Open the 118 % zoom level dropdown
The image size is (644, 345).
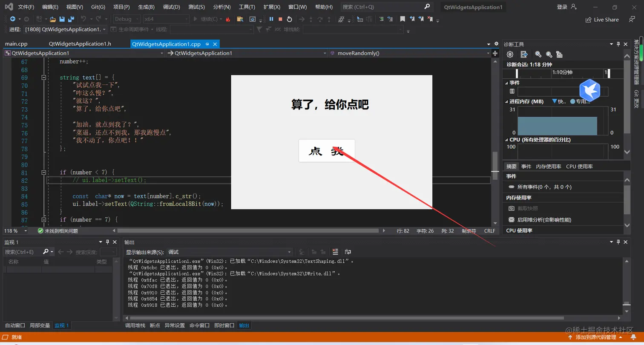point(16,231)
